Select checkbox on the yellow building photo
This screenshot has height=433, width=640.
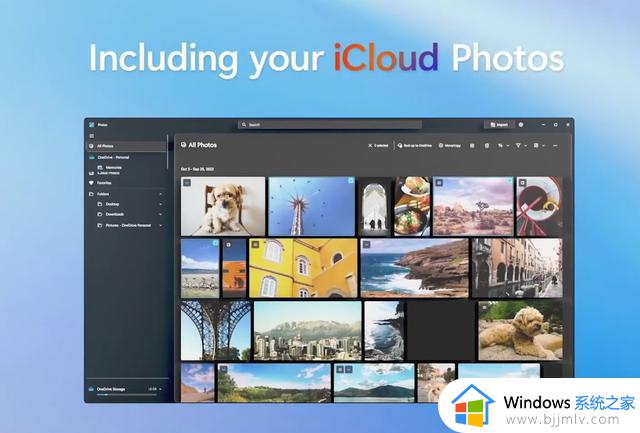256,244
